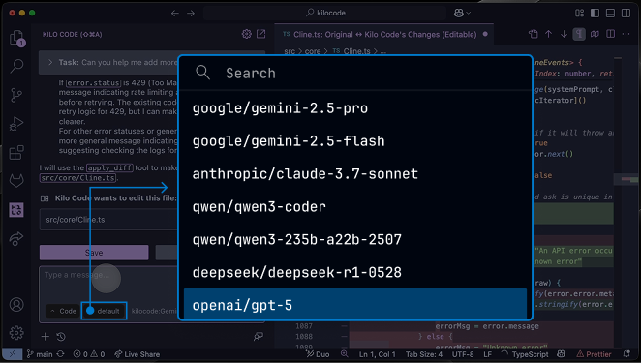Click the open-book icon in diff toolbar
The image size is (641, 364).
coord(595,34)
